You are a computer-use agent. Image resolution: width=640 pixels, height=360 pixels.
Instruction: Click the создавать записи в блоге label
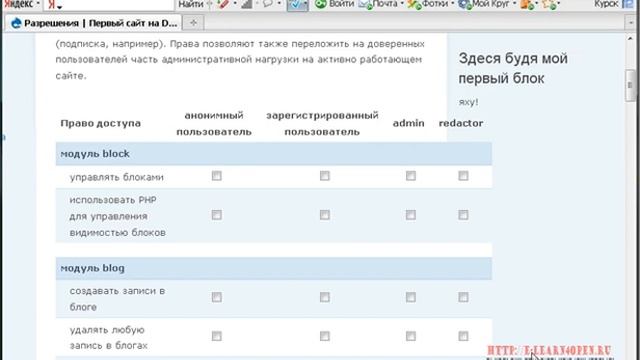click(117, 299)
